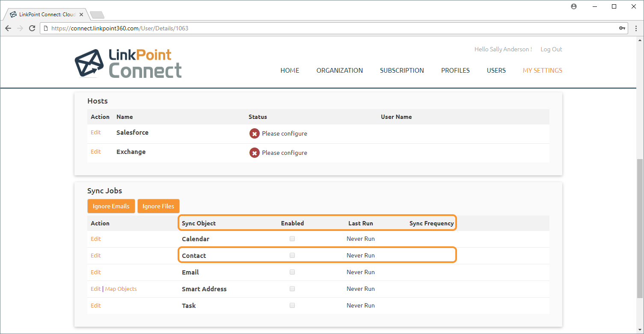Click the browser forward arrow
644x334 pixels.
point(20,28)
